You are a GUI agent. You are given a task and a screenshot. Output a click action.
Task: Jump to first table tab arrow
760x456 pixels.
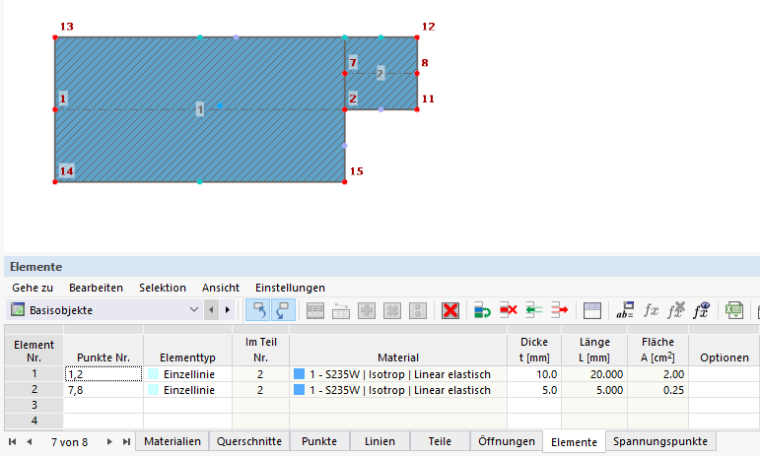click(13, 442)
